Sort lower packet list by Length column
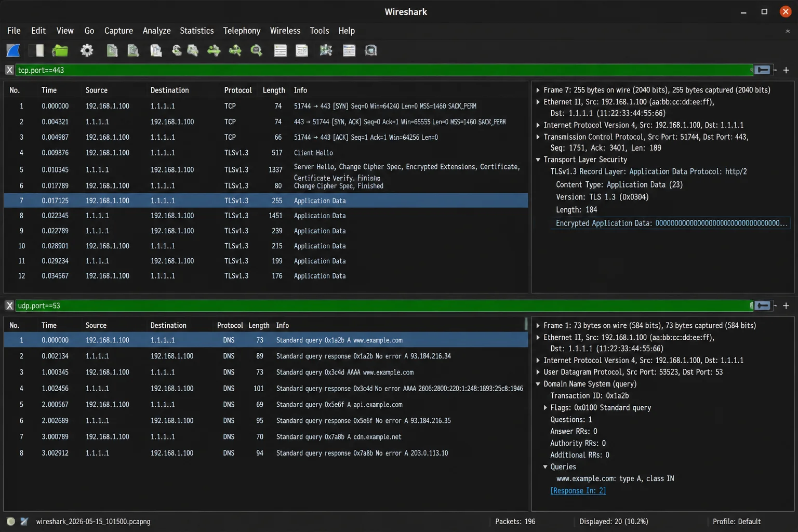 click(259, 325)
